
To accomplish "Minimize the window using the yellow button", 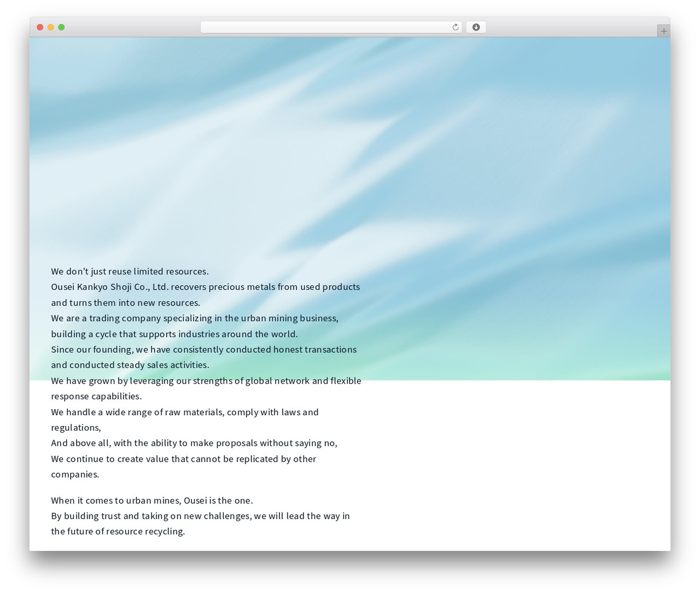I will pos(51,27).
